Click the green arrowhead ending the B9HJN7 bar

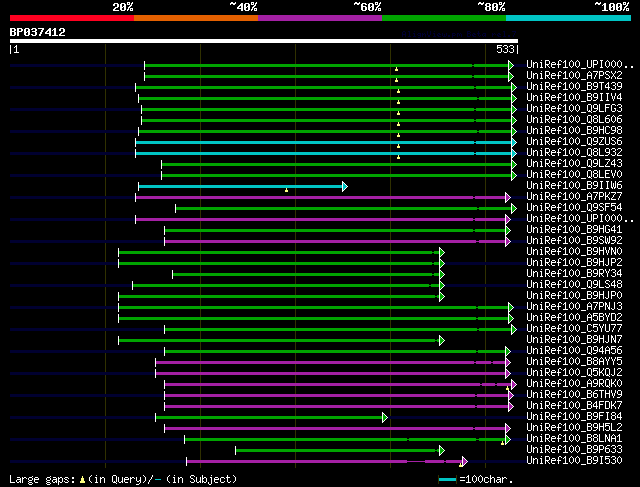coord(440,340)
